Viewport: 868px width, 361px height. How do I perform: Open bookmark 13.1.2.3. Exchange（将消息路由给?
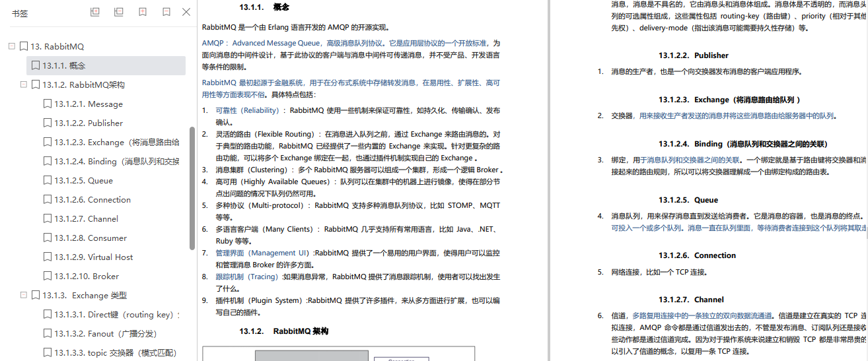(x=117, y=142)
